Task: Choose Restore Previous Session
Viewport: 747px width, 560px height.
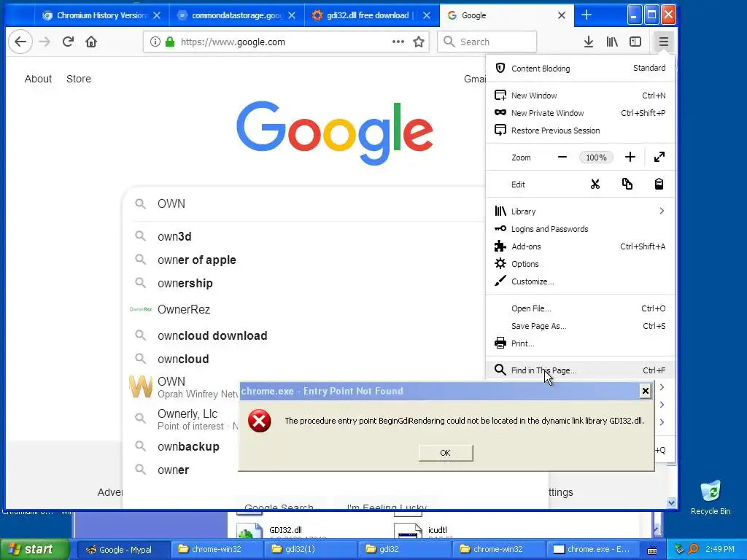Action: pos(580,131)
